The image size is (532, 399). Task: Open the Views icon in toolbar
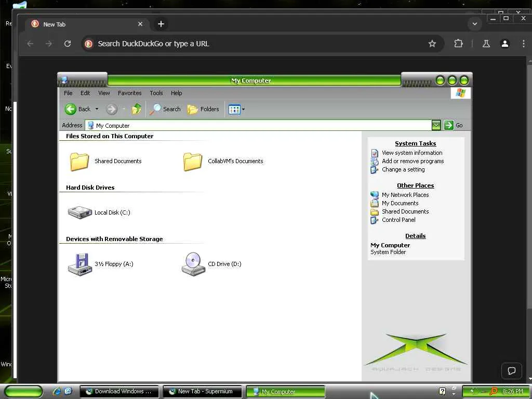pos(234,109)
